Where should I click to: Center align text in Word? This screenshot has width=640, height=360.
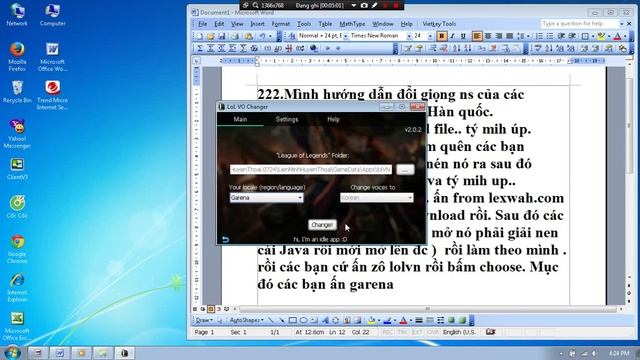point(488,36)
